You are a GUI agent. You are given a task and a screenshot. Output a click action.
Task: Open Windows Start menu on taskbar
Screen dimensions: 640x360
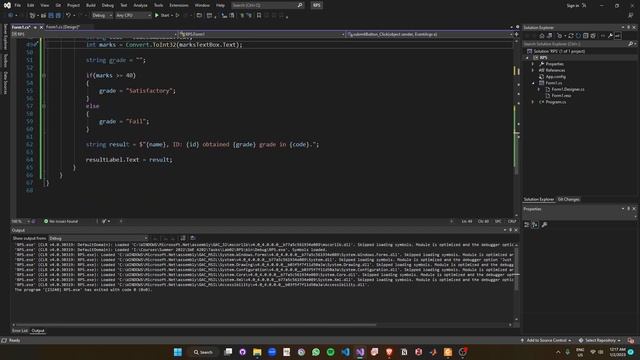tap(178, 352)
